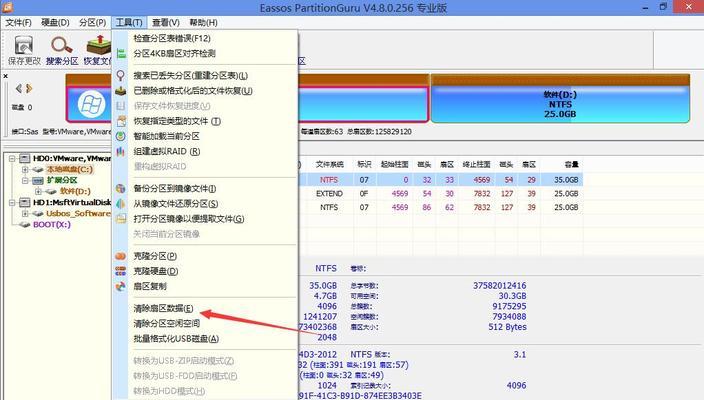Viewport: 704px width, 400px height.
Task: Click the drive icon beside BOOT(X:)
Action: coord(25,224)
